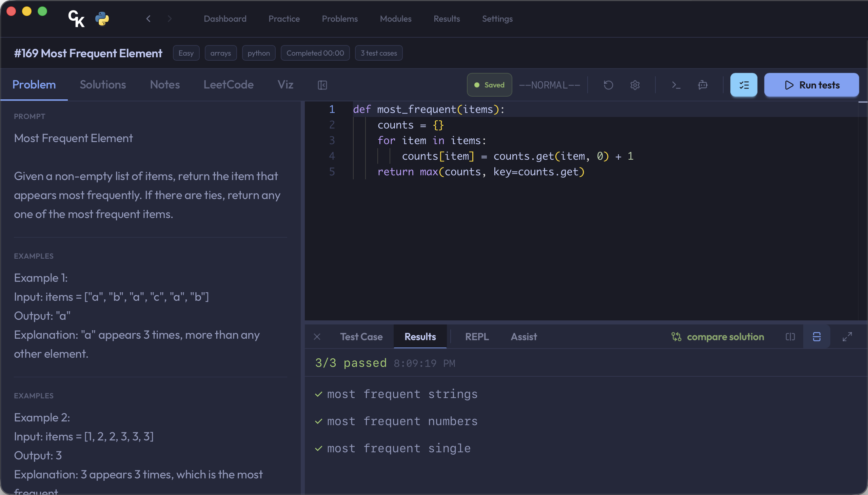The width and height of the screenshot is (868, 495).
Task: Click the 8:09:19 PM timestamp
Action: tap(424, 363)
